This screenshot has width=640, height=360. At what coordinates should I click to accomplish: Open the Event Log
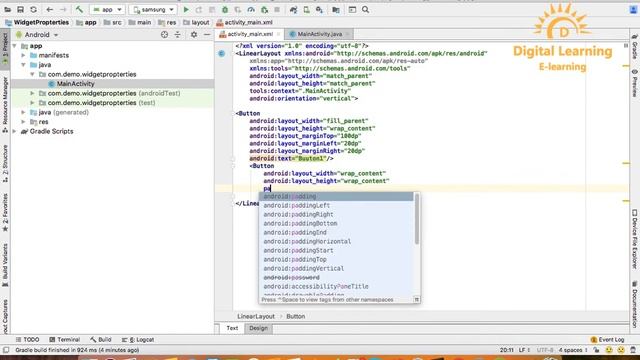point(607,339)
